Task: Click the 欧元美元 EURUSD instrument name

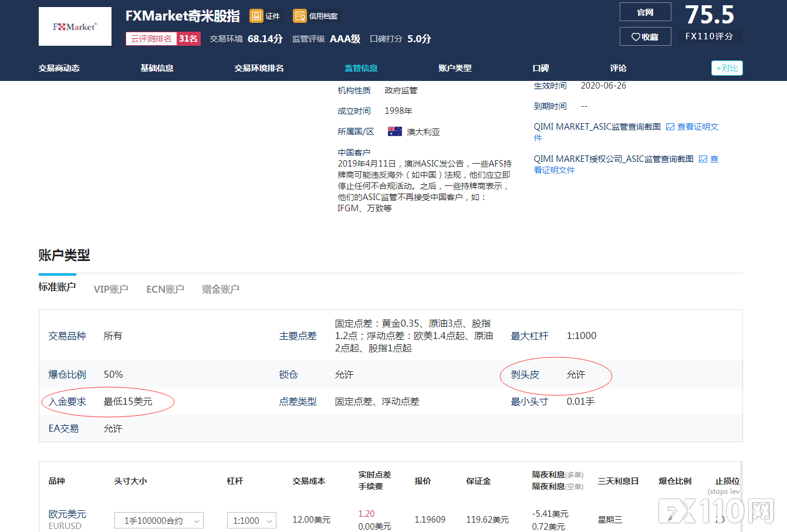Action: click(x=67, y=520)
